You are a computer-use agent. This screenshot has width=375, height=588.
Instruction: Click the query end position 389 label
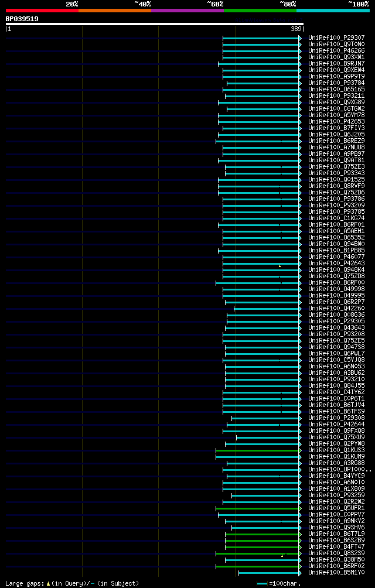(x=296, y=29)
